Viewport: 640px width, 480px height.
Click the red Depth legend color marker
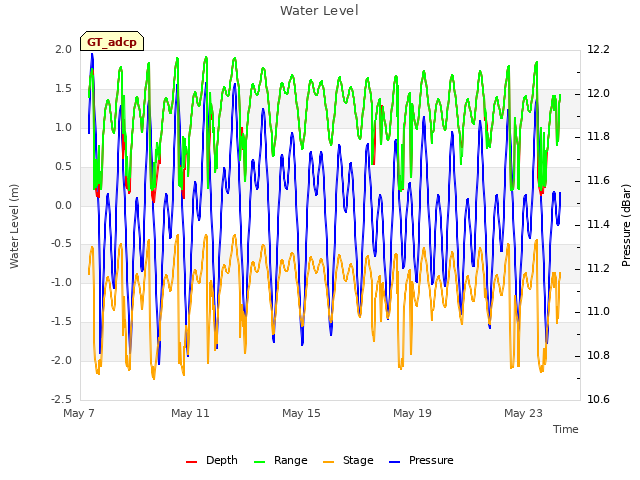click(x=191, y=462)
